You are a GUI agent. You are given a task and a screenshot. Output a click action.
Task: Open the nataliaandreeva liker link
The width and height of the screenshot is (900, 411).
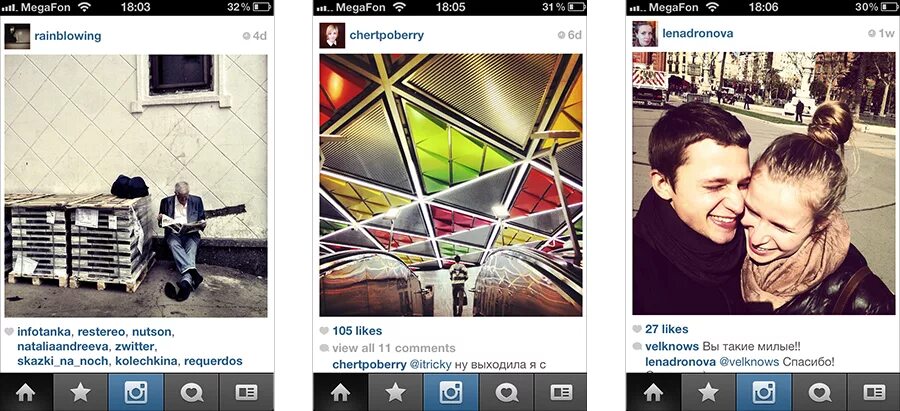(x=63, y=347)
